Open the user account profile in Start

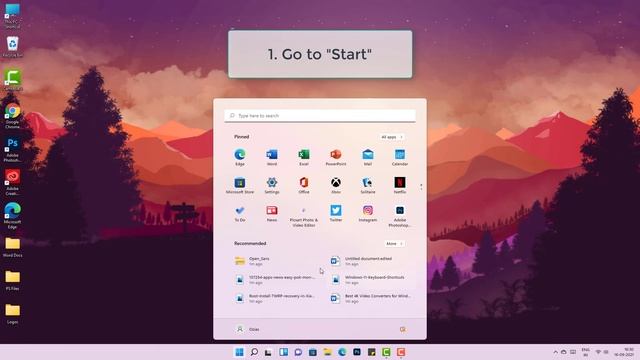pyautogui.click(x=248, y=329)
